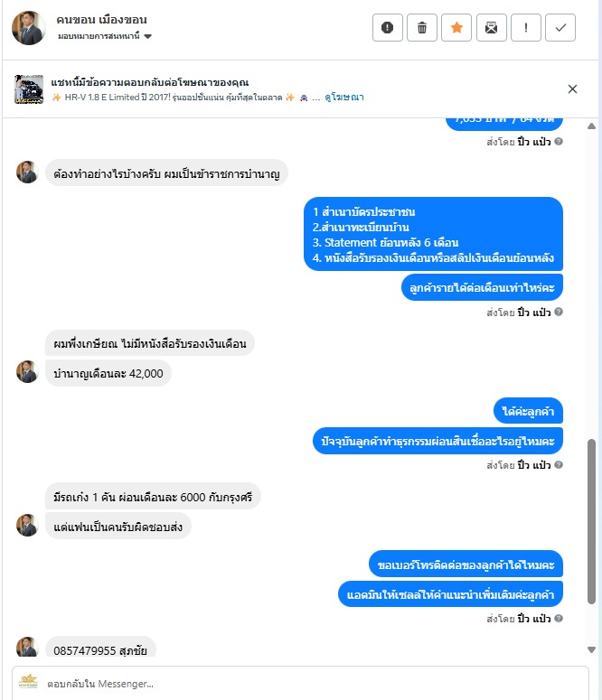
Task: Click the chat scrollbar thumb
Action: (591, 521)
